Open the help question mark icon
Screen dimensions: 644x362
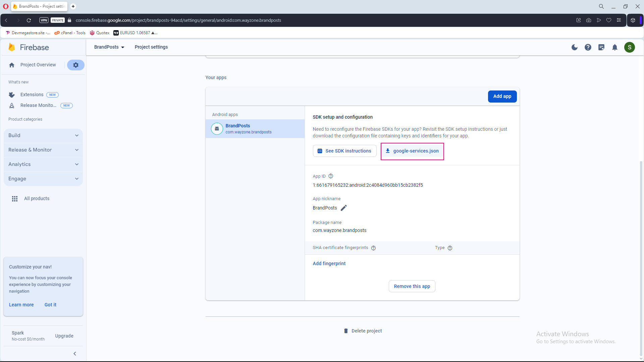(x=588, y=47)
